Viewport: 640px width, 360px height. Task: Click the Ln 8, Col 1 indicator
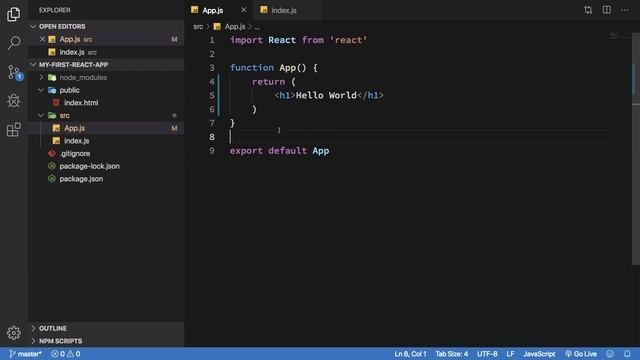(x=410, y=353)
